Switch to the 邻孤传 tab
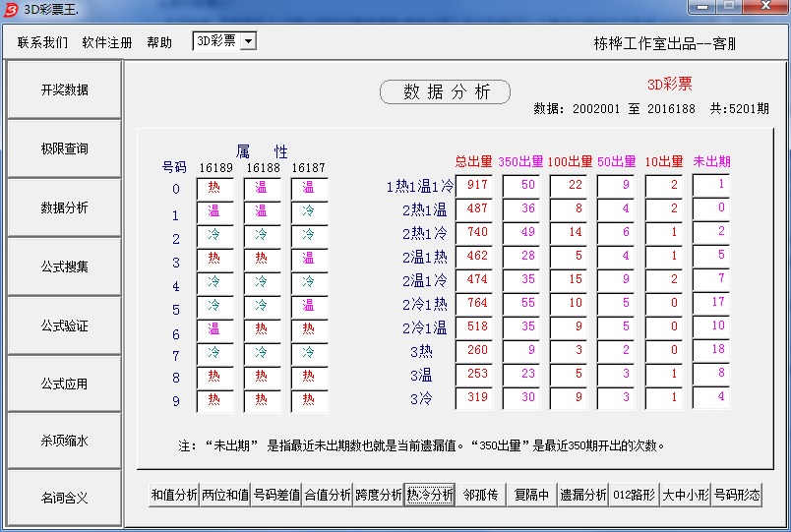791x532 pixels. tap(481, 495)
